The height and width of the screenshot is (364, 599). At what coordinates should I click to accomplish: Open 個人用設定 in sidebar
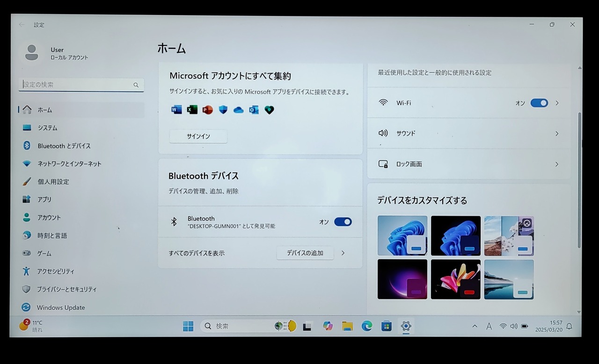click(82, 182)
